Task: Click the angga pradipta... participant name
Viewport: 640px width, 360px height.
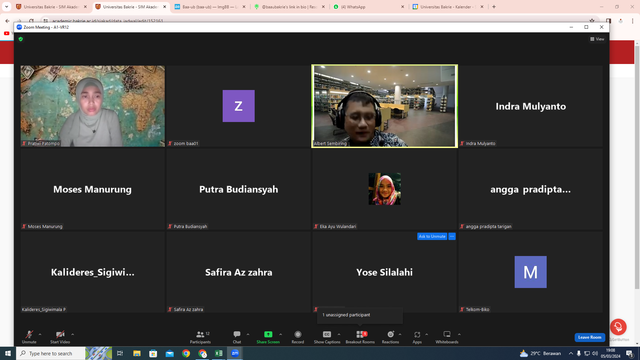Action: coord(531,189)
